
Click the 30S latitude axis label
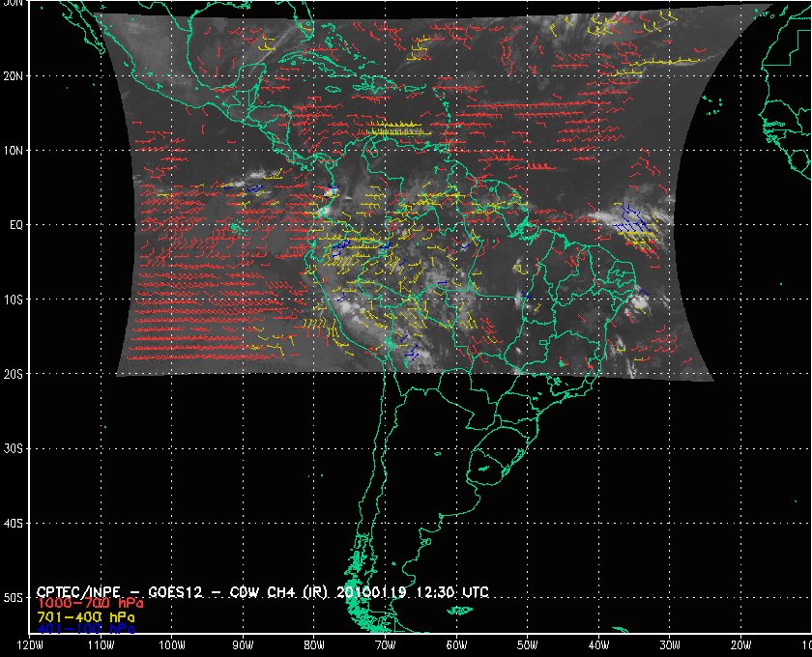pyautogui.click(x=14, y=448)
